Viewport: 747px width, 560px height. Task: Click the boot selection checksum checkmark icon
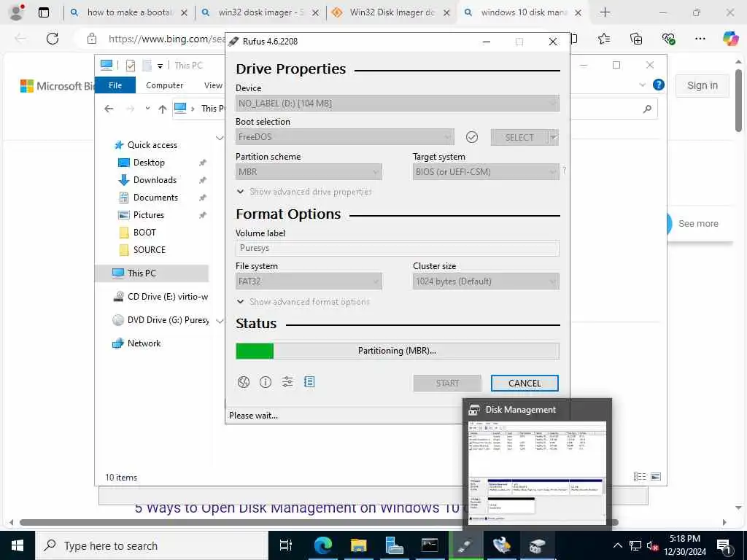[472, 137]
